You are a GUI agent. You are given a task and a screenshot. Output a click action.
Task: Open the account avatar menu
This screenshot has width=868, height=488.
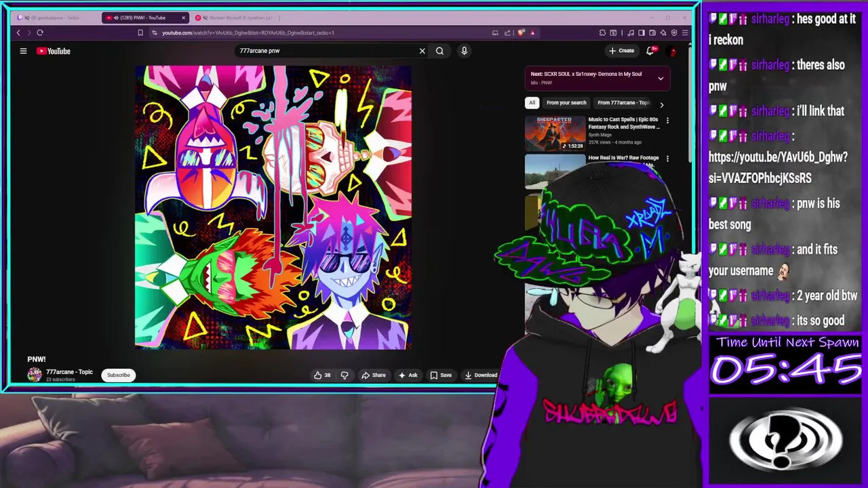click(673, 51)
